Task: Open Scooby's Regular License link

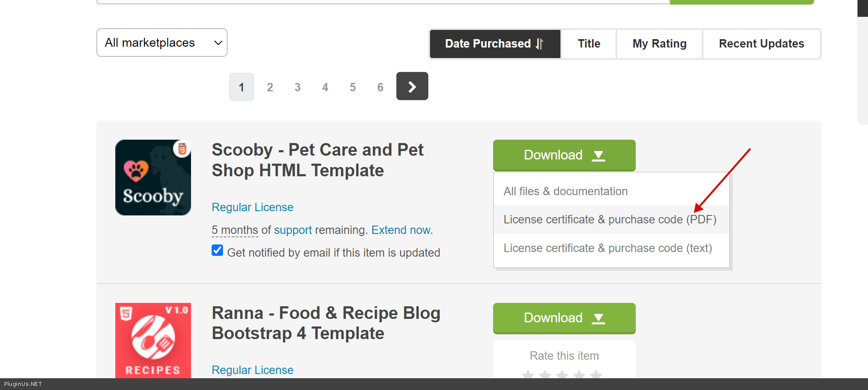Action: tap(252, 207)
